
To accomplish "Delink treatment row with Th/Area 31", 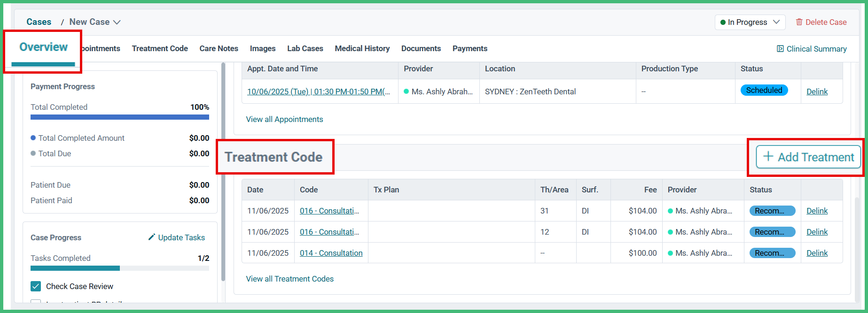I will click(817, 211).
